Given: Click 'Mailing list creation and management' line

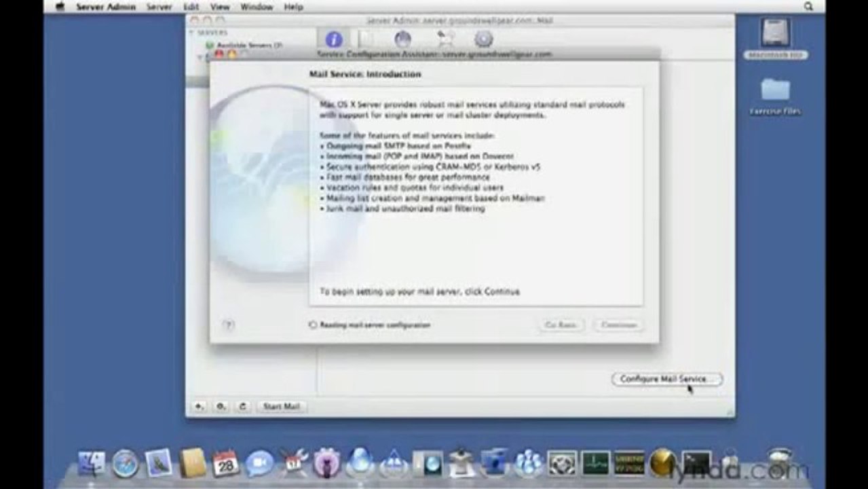Looking at the screenshot, I should point(432,198).
